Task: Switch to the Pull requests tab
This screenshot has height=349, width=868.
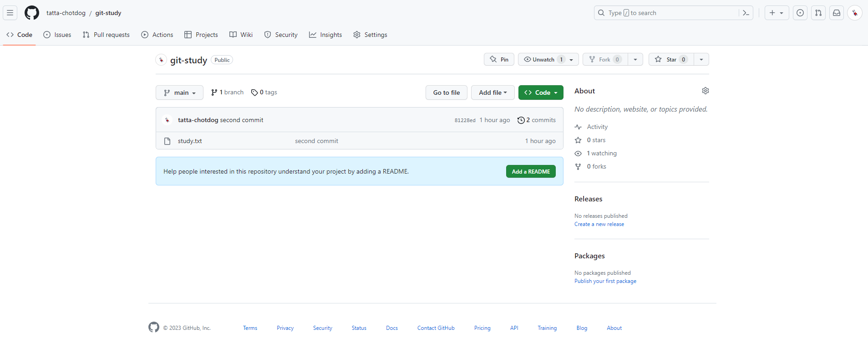Action: point(106,35)
